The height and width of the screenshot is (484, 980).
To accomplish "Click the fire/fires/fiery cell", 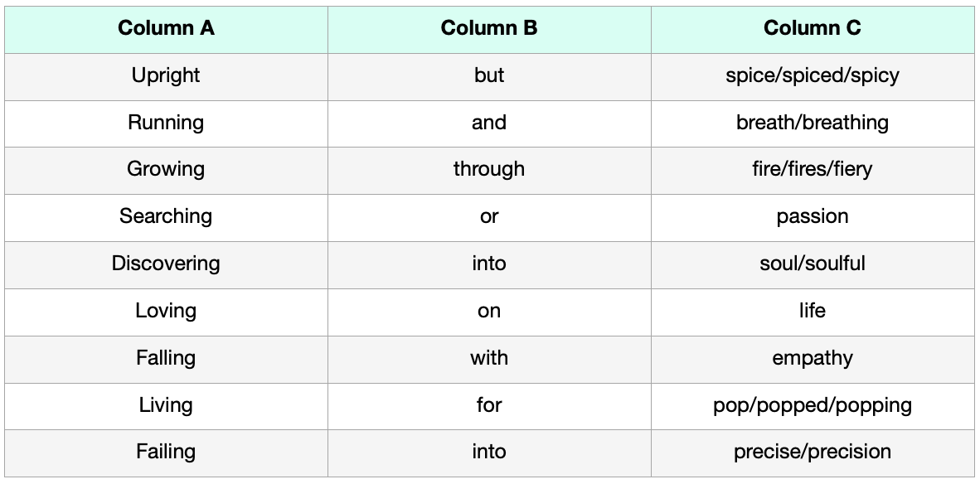I will [x=813, y=171].
